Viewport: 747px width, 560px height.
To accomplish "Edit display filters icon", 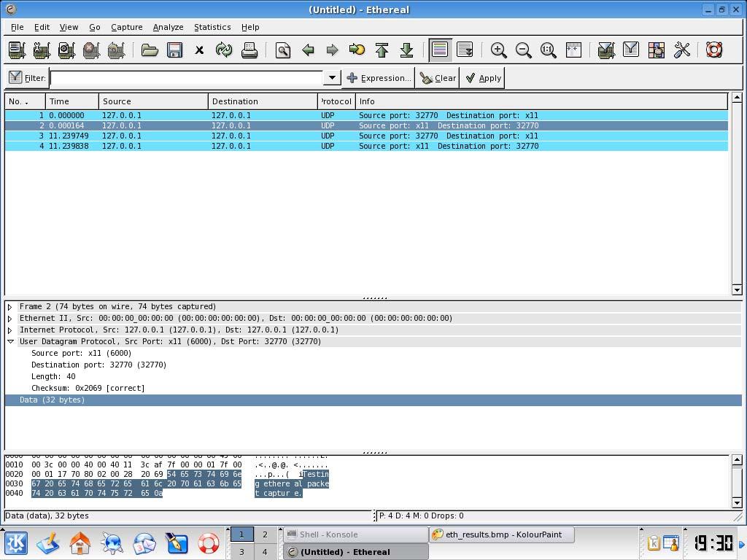I will coord(631,50).
